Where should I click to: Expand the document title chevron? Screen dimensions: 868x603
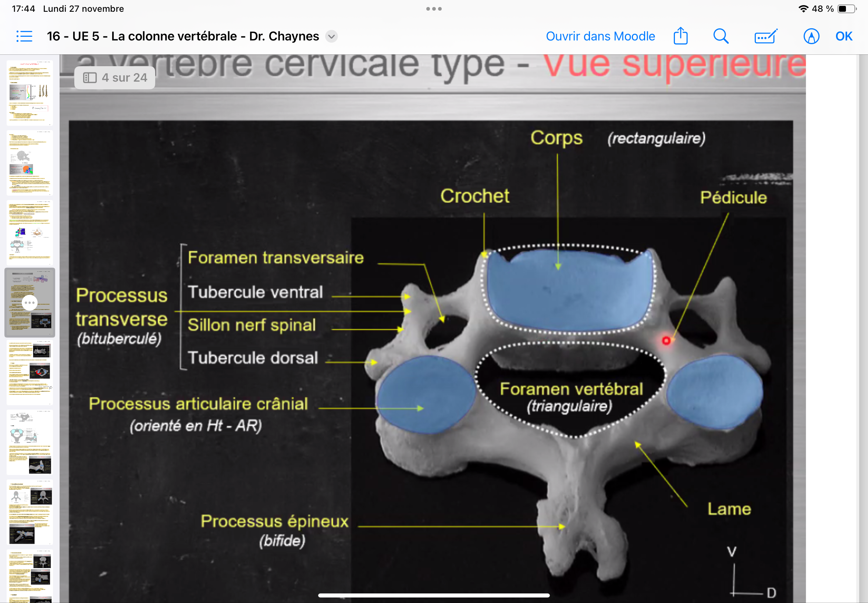click(x=331, y=36)
